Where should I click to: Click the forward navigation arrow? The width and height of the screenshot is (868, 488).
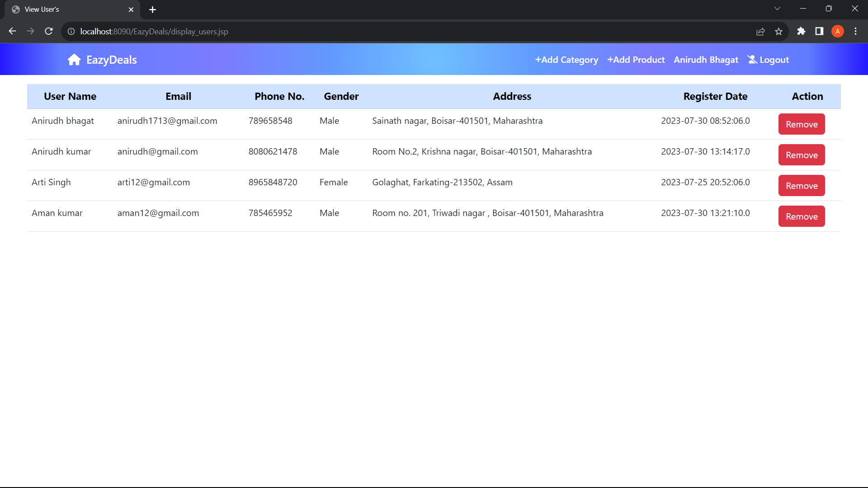(30, 31)
